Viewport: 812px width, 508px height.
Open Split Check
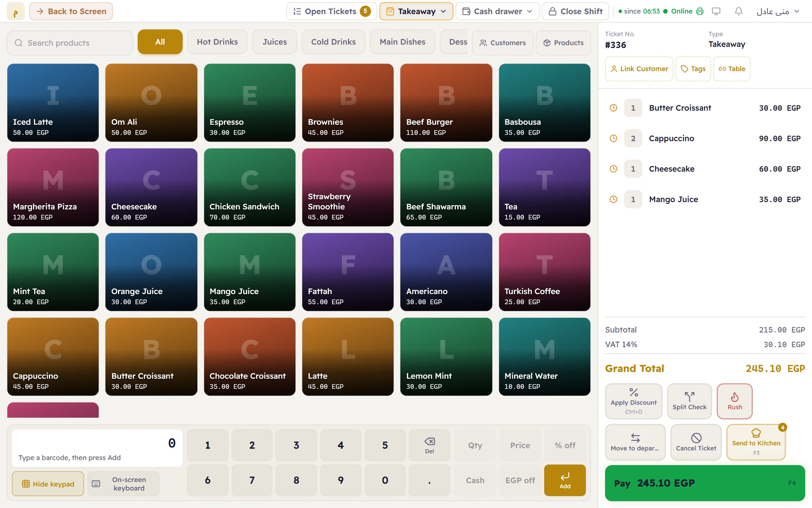[x=689, y=401]
